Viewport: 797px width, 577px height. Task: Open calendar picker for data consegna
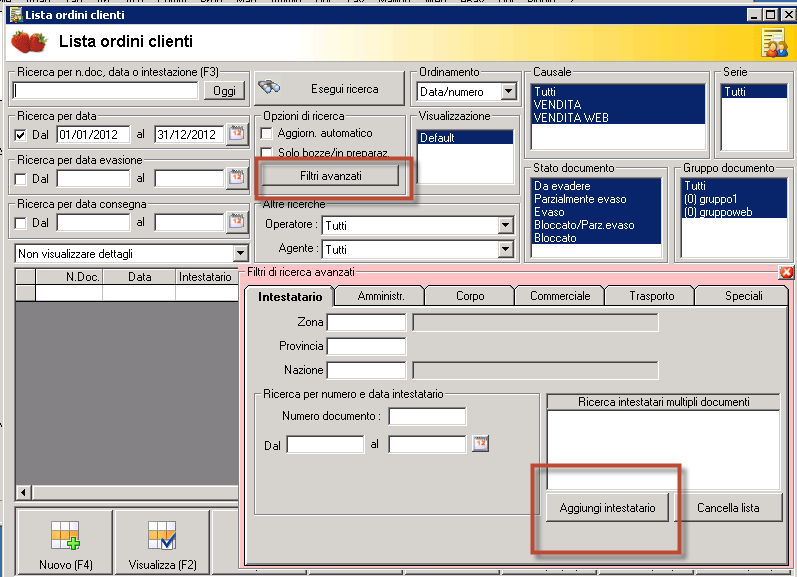(x=236, y=222)
